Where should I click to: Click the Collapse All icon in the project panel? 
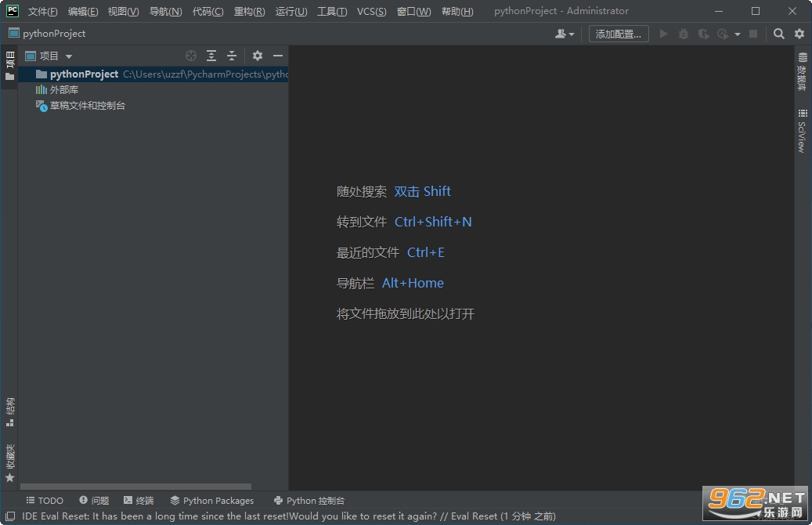(x=232, y=56)
